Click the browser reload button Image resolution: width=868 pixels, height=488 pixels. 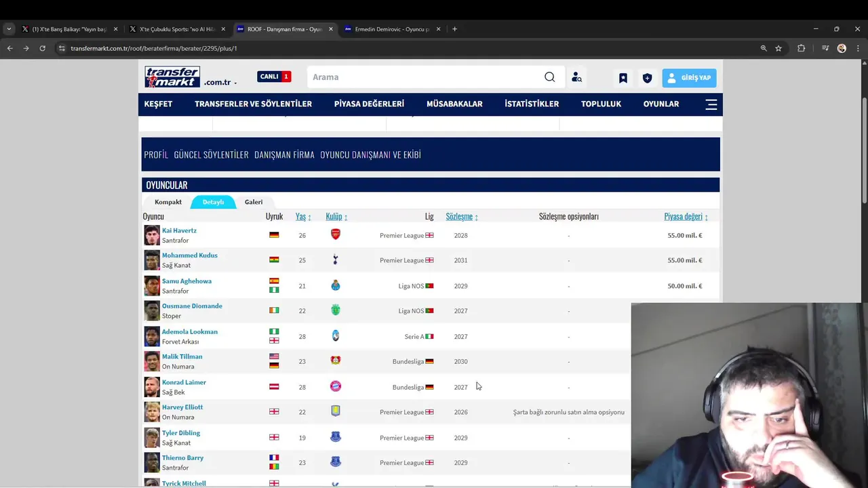click(x=42, y=48)
